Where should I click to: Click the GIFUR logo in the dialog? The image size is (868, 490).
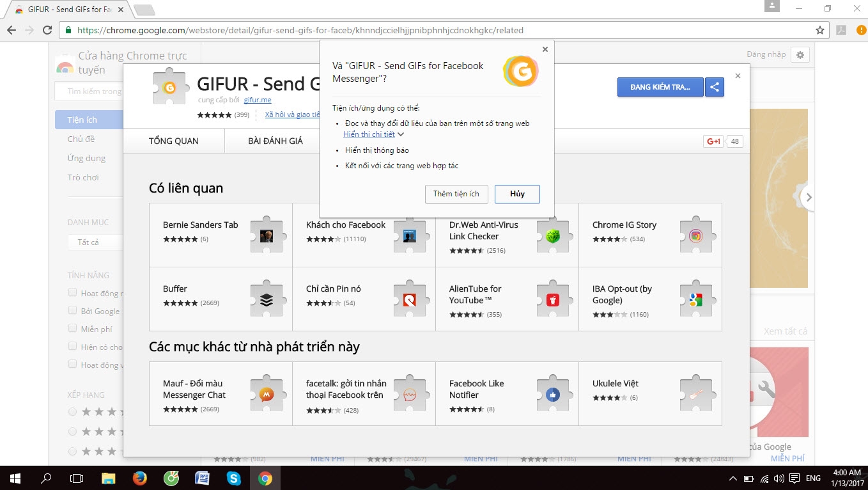coord(521,72)
